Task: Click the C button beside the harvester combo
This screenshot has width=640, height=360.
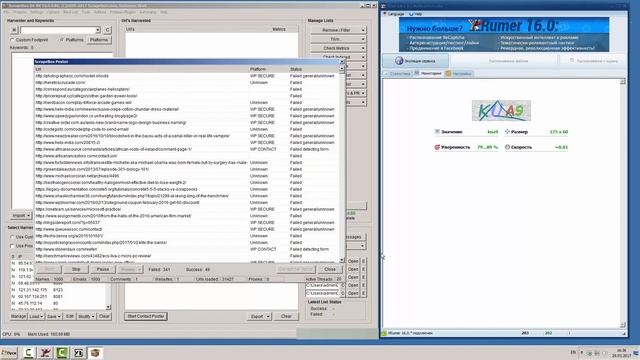Action: [x=107, y=30]
